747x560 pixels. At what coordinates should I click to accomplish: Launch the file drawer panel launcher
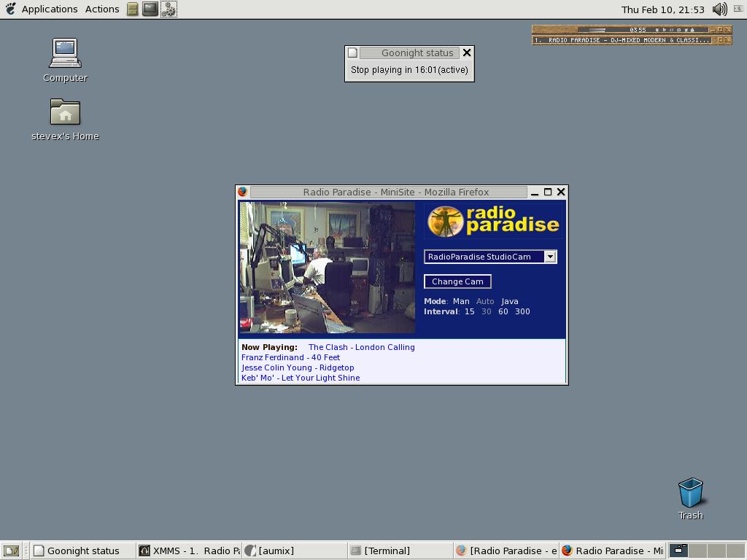tap(133, 9)
